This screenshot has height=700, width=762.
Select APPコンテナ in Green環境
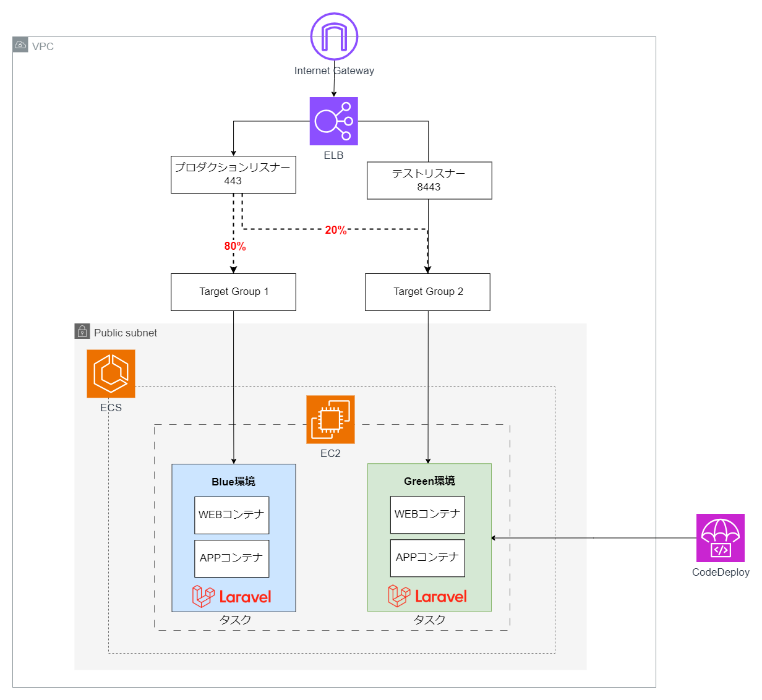(427, 558)
